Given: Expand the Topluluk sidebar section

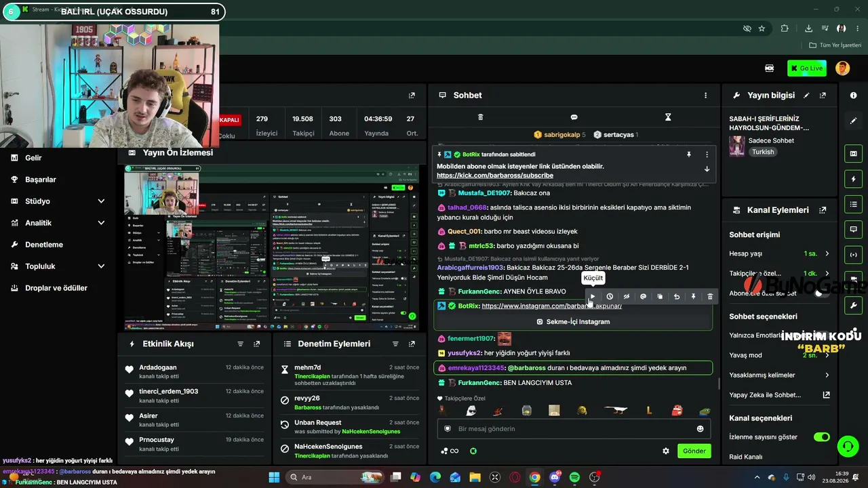Looking at the screenshot, I should pyautogui.click(x=101, y=266).
